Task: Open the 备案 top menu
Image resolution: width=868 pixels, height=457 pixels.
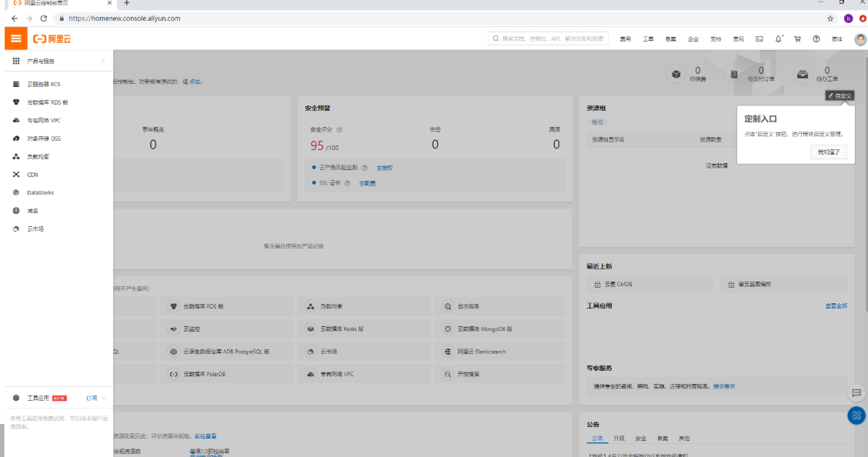Action: point(670,39)
